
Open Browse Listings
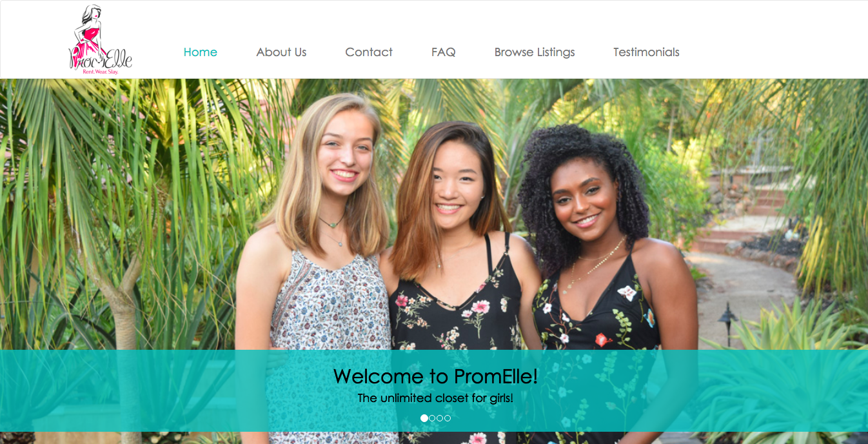tap(535, 52)
